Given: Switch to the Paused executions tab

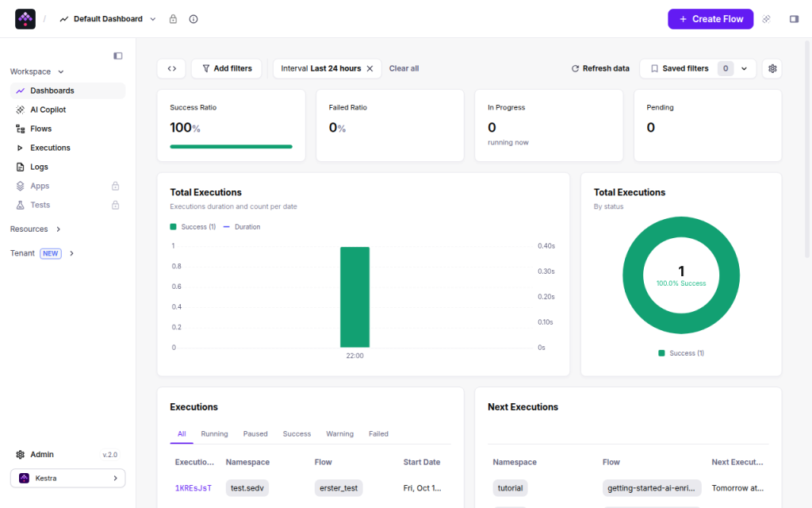Looking at the screenshot, I should [x=255, y=434].
